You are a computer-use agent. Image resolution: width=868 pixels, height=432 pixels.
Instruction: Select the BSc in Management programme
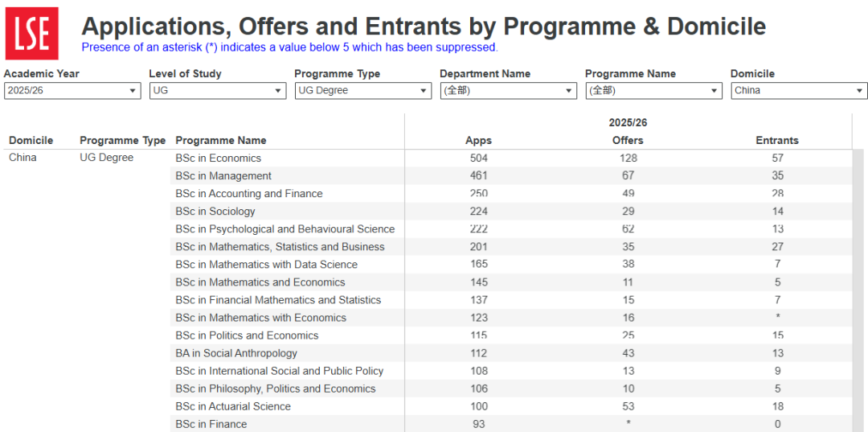pyautogui.click(x=223, y=176)
